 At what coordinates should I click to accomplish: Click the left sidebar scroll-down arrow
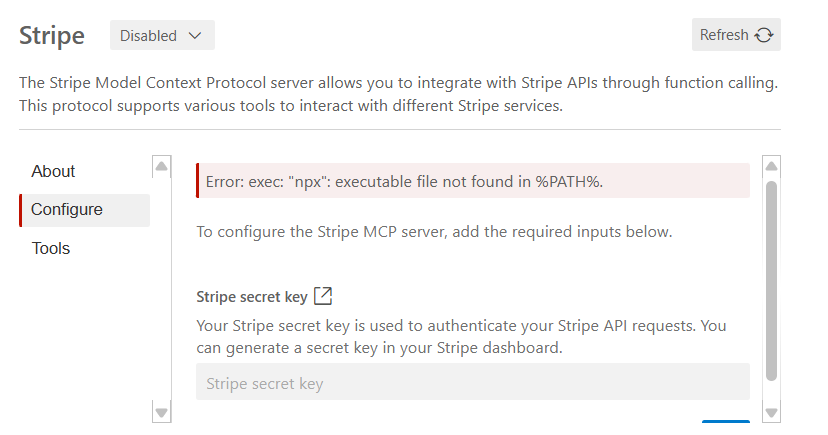[161, 411]
